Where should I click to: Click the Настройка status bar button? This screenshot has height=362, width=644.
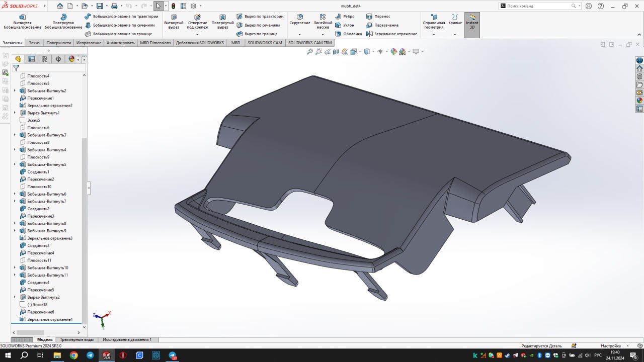tap(611, 346)
